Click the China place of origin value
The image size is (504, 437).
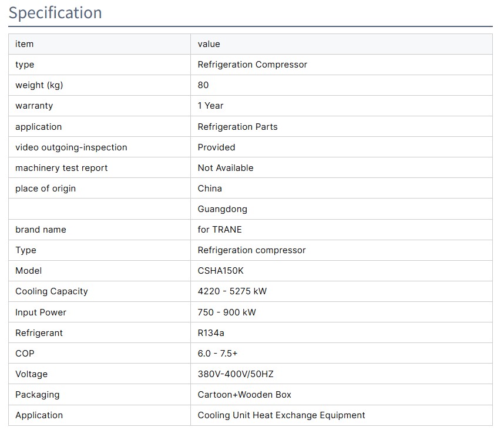click(210, 189)
